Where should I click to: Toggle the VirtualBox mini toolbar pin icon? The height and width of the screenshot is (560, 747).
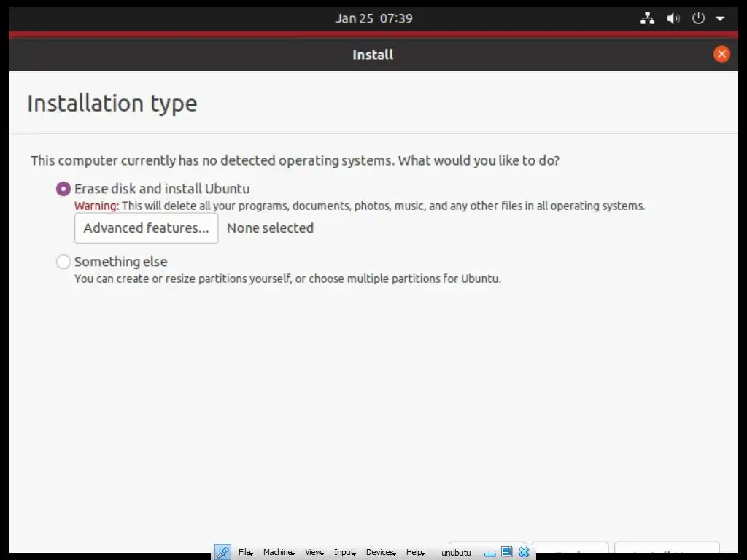click(x=222, y=552)
